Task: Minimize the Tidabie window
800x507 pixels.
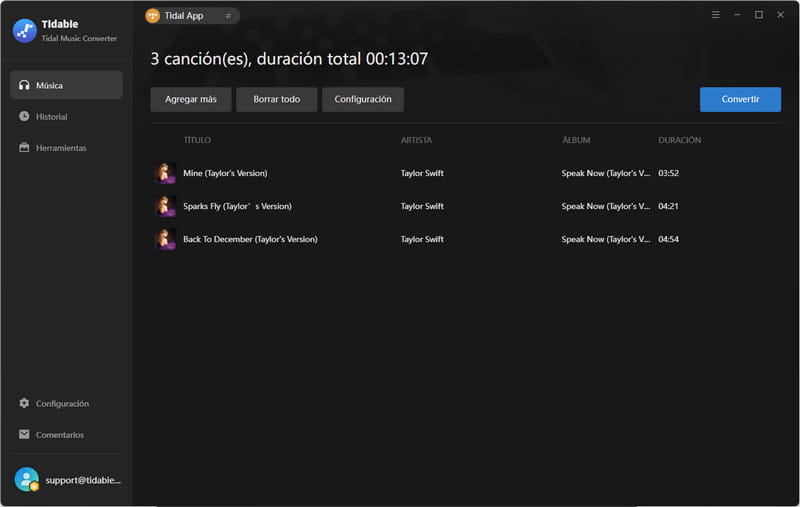Action: pyautogui.click(x=737, y=15)
